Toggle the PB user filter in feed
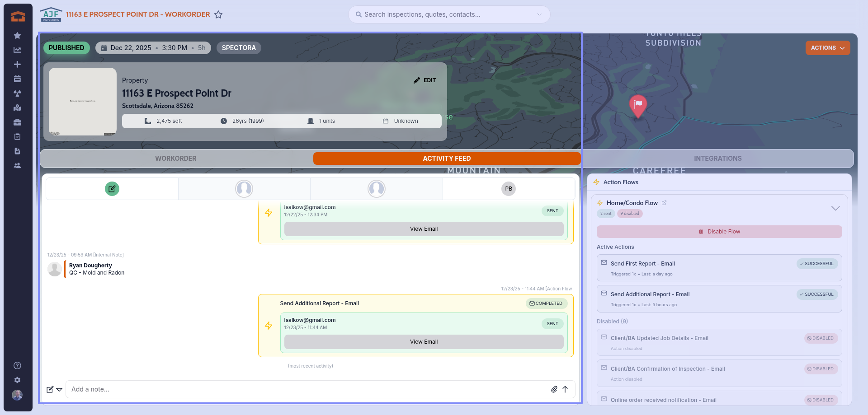 pyautogui.click(x=509, y=189)
